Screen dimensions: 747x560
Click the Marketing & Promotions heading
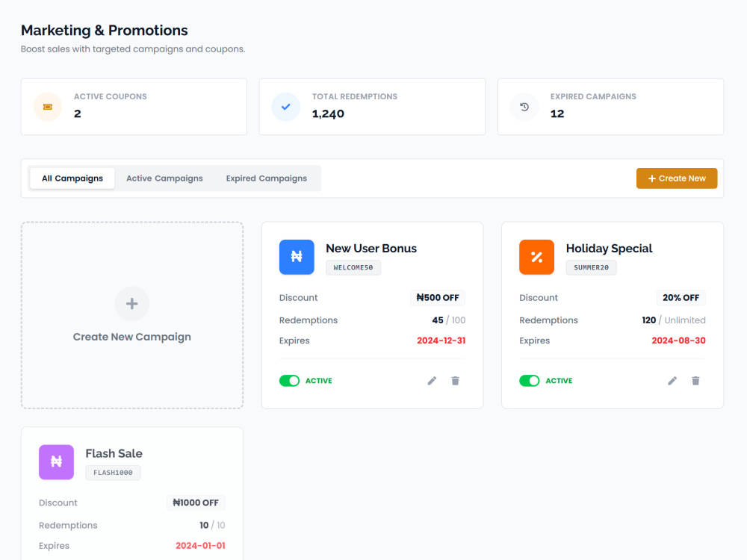click(105, 30)
